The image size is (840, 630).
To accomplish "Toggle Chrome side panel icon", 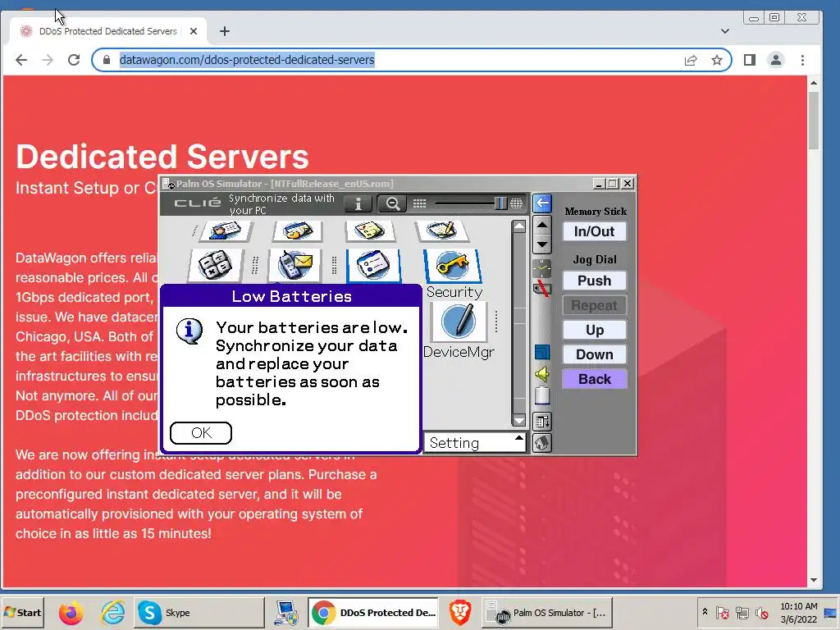I will (x=750, y=60).
